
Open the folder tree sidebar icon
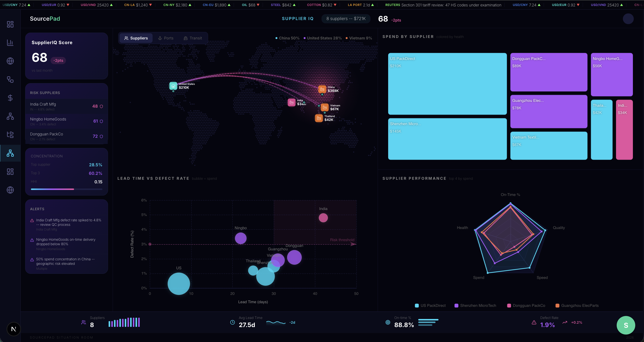[10, 135]
